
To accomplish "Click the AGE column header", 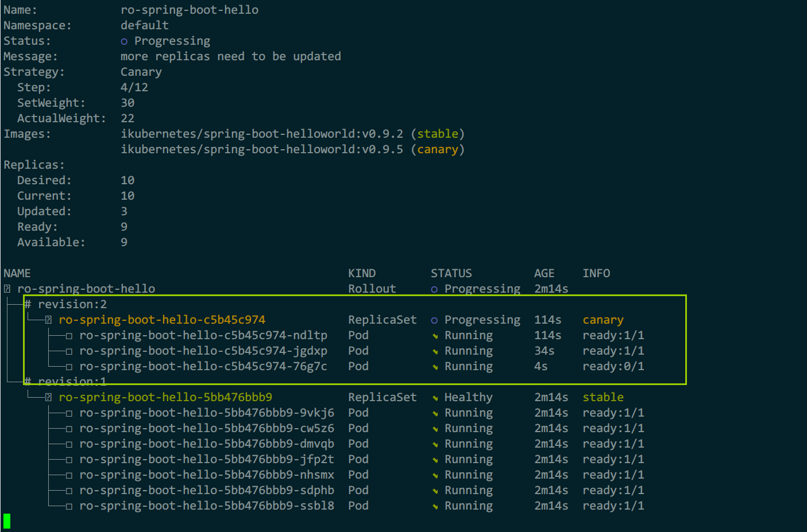I will coord(545,273).
